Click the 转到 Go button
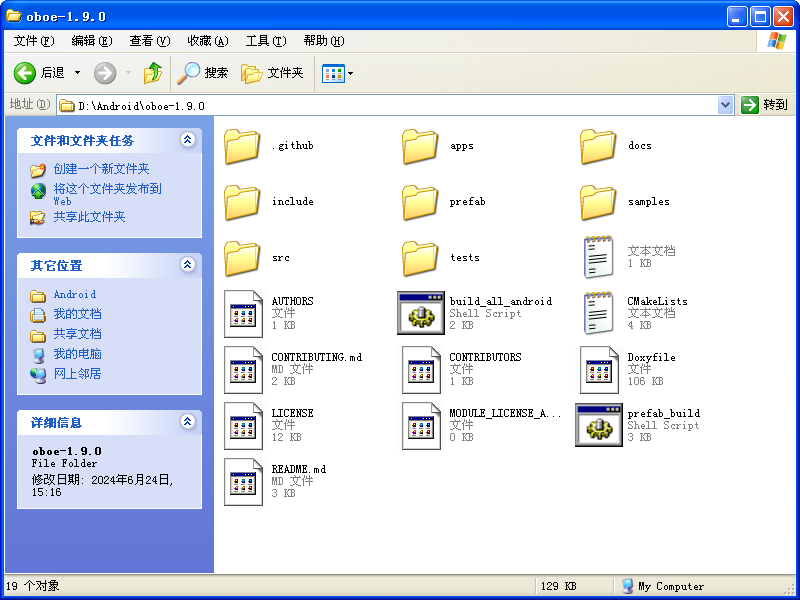Image resolution: width=800 pixels, height=600 pixels. 765,105
